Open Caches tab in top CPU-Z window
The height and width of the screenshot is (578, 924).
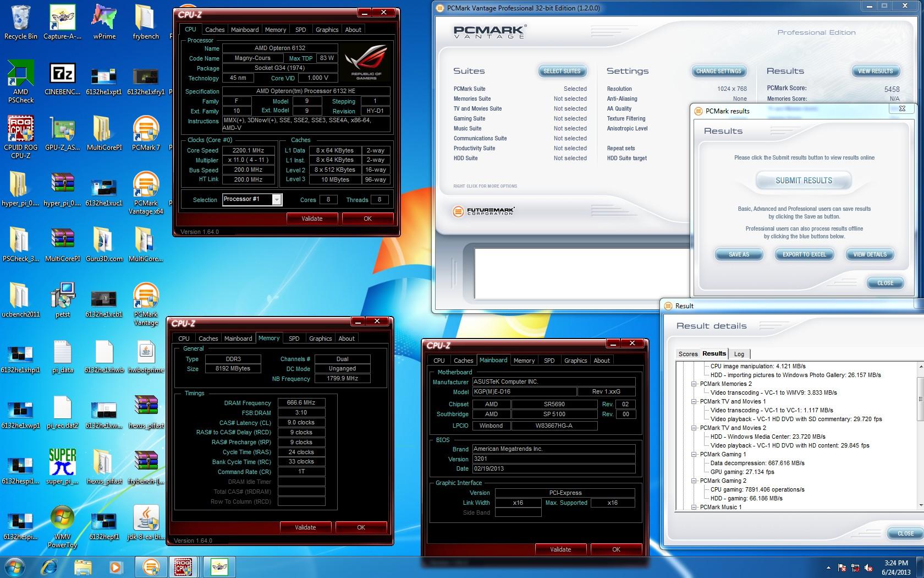point(215,30)
